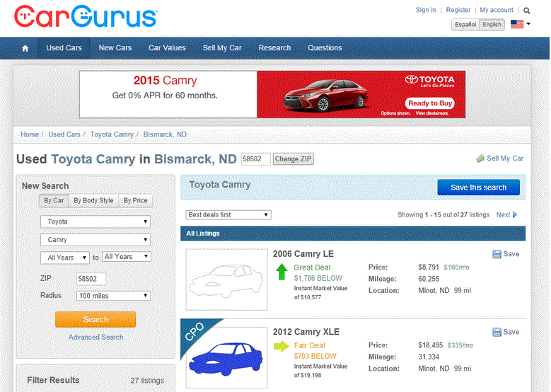Screen dimensions: 551x392
Task: Click the Save icon for 2006 Camry LE
Action: point(497,254)
